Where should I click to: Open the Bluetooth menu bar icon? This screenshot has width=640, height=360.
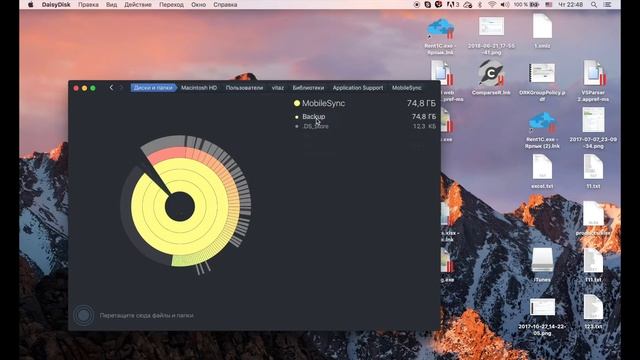click(x=480, y=4)
